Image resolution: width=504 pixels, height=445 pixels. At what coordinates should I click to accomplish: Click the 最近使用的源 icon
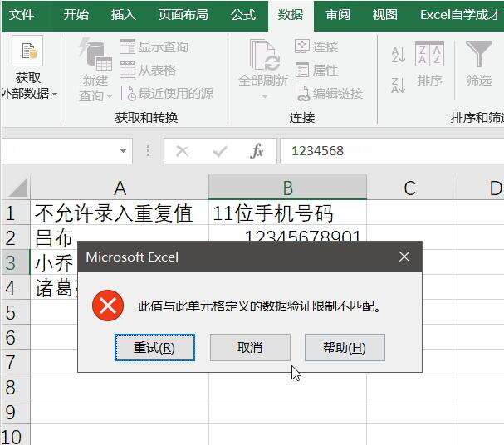(x=128, y=94)
